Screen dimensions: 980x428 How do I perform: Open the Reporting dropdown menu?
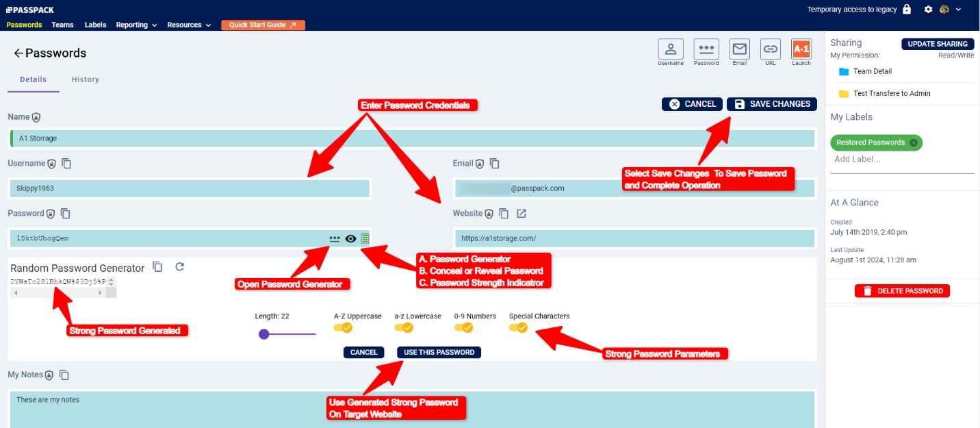(136, 25)
